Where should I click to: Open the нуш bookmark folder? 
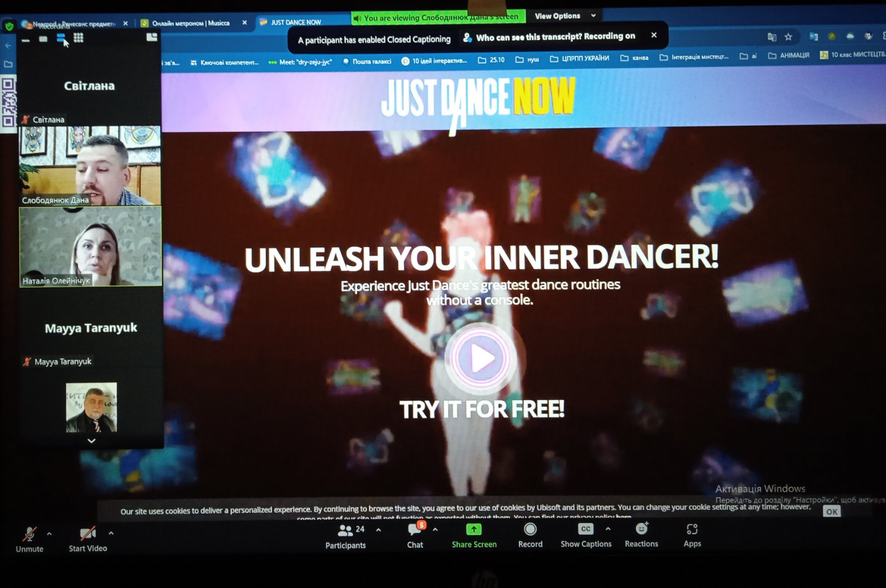(527, 59)
